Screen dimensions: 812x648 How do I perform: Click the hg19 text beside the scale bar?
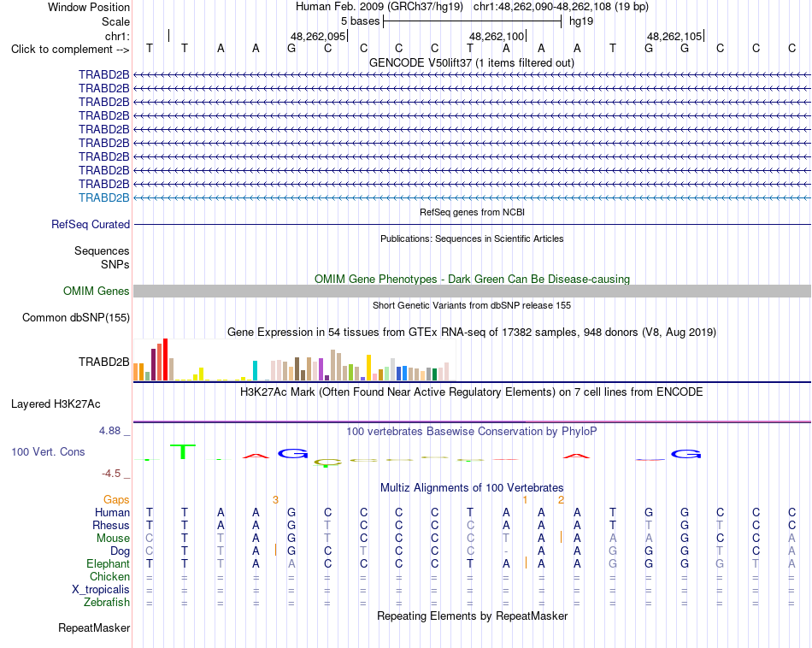[581, 21]
